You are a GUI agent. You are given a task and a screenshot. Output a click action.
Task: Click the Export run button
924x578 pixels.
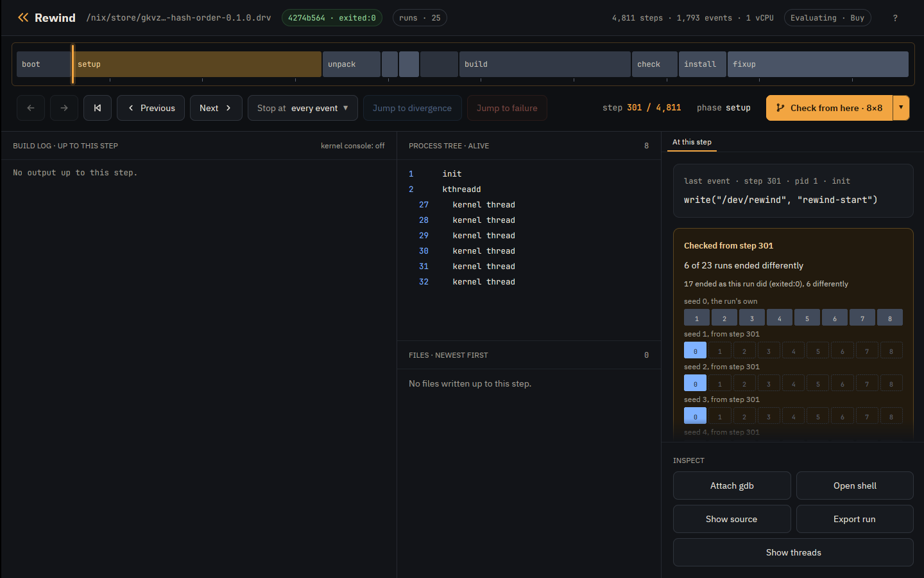tap(855, 519)
